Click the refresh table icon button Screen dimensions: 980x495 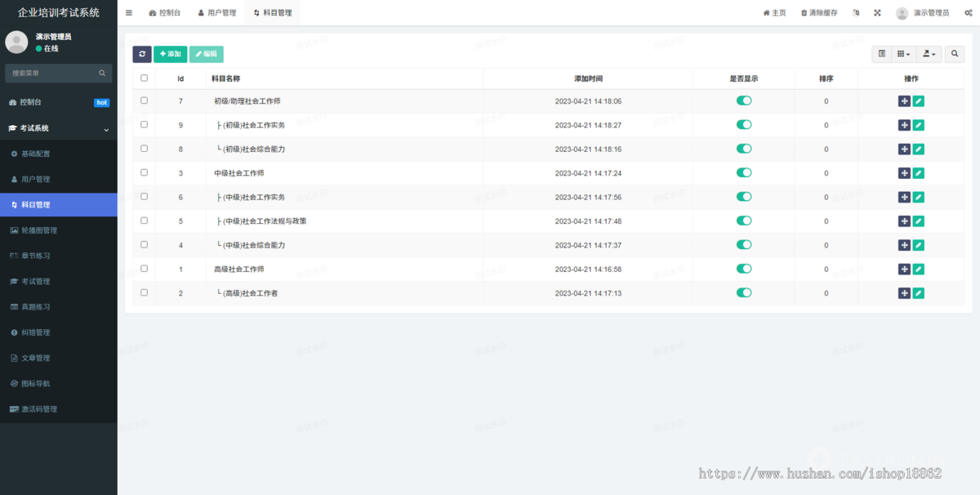[142, 54]
